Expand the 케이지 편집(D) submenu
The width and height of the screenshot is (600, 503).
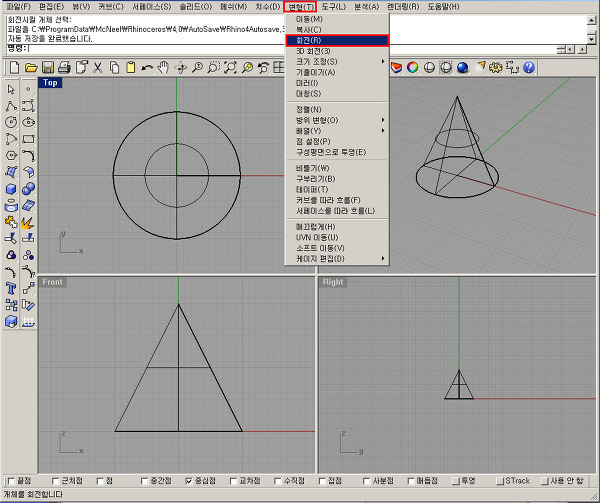[x=337, y=259]
